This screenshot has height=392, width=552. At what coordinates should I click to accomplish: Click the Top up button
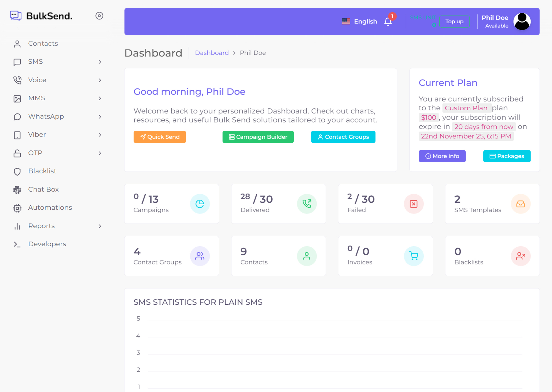pos(454,21)
